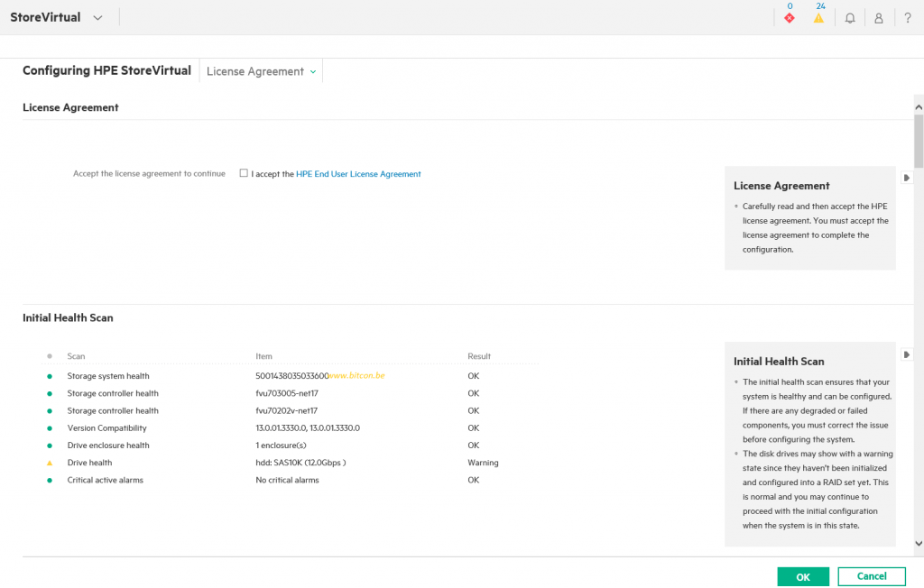924x588 pixels.
Task: Select the Drive health row label
Action: (89, 463)
